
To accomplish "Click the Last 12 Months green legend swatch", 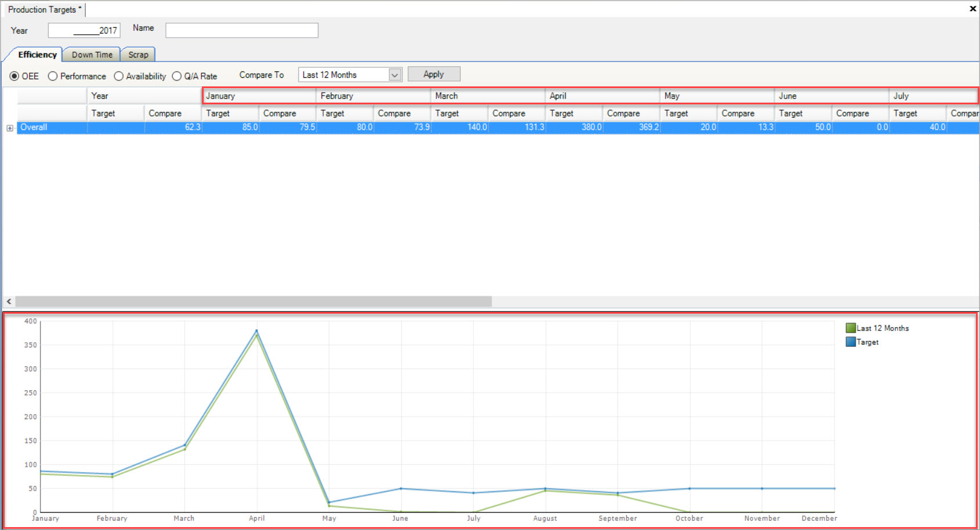I will [851, 328].
